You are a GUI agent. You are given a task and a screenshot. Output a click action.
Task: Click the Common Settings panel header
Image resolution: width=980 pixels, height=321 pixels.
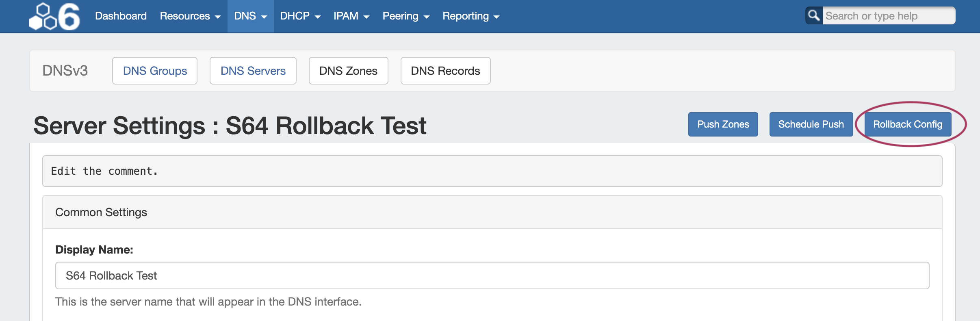492,213
